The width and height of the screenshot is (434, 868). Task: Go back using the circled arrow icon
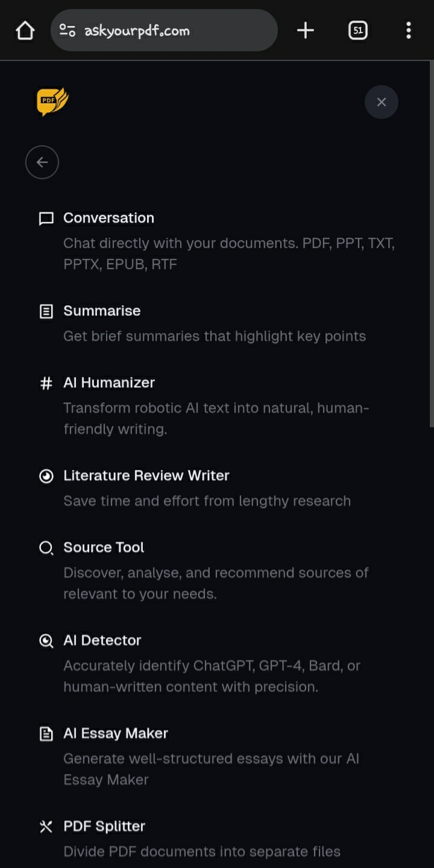42,162
